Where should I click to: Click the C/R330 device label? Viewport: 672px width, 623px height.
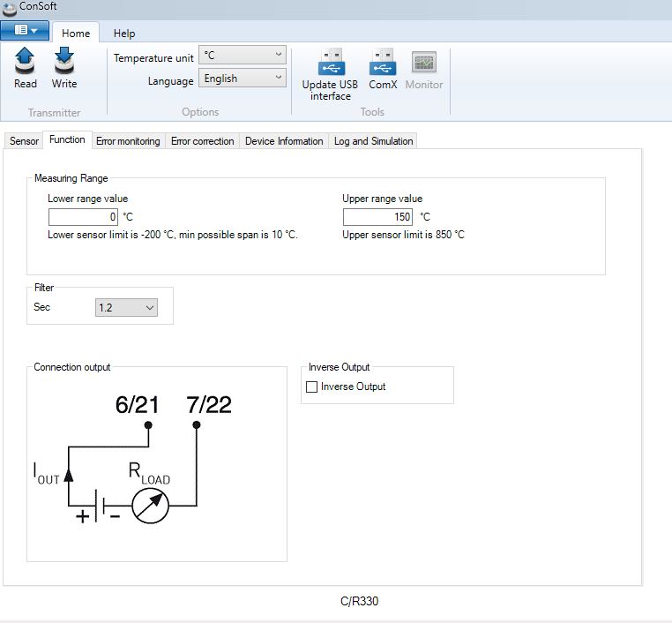pyautogui.click(x=359, y=601)
